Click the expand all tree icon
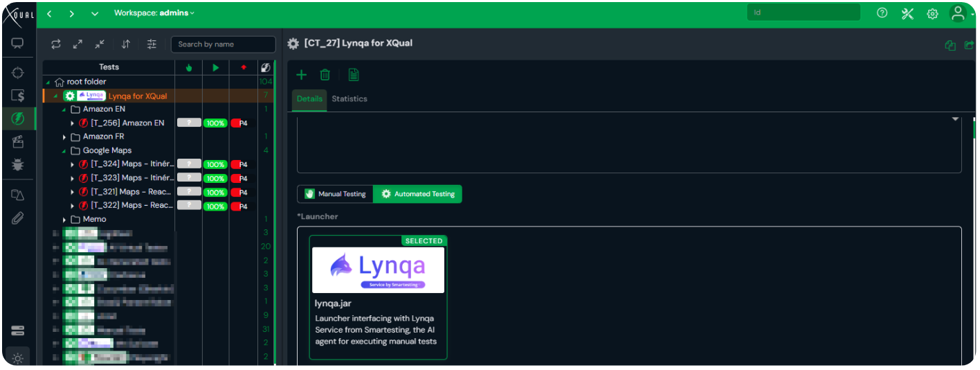The width and height of the screenshot is (980, 370). pos(78,44)
